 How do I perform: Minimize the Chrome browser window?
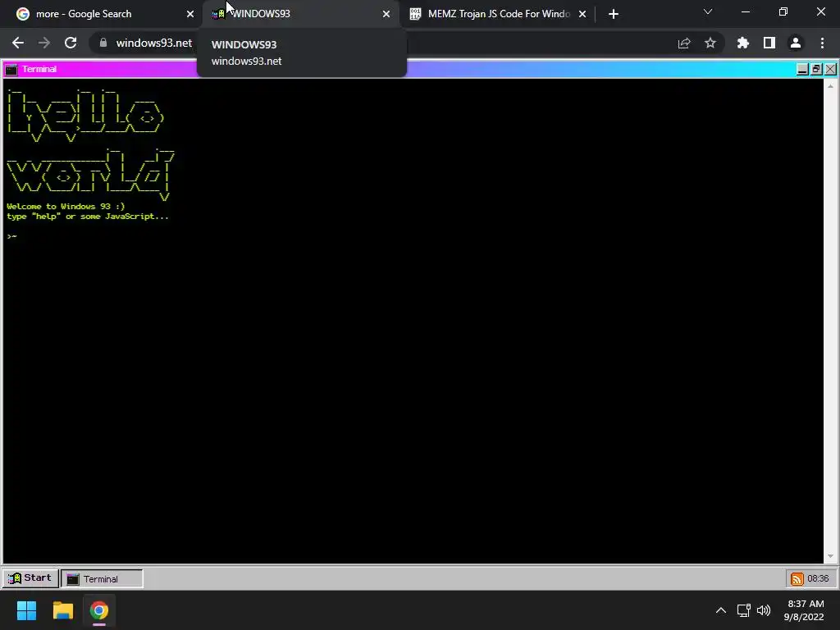[745, 11]
